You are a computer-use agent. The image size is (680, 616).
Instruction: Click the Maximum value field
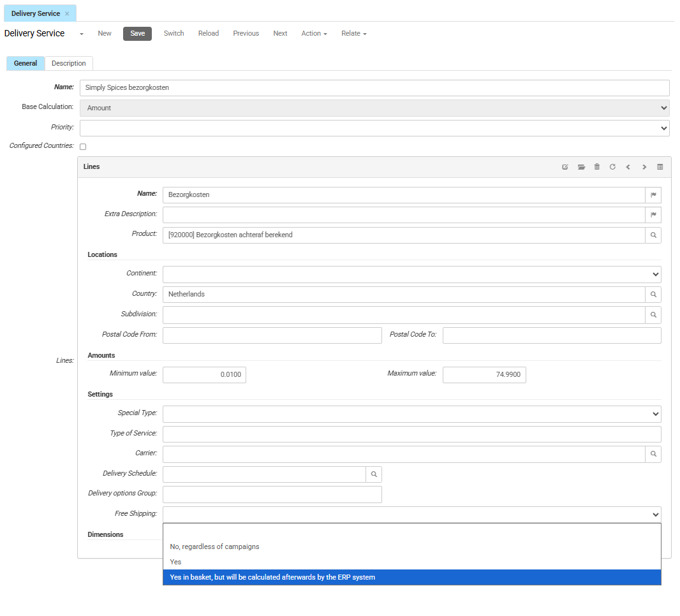tap(484, 374)
